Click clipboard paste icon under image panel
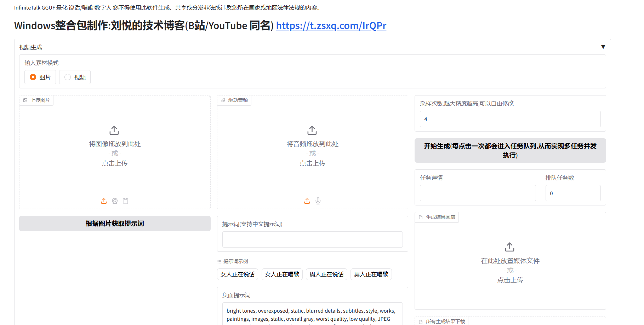The image size is (644, 325). pos(125,201)
